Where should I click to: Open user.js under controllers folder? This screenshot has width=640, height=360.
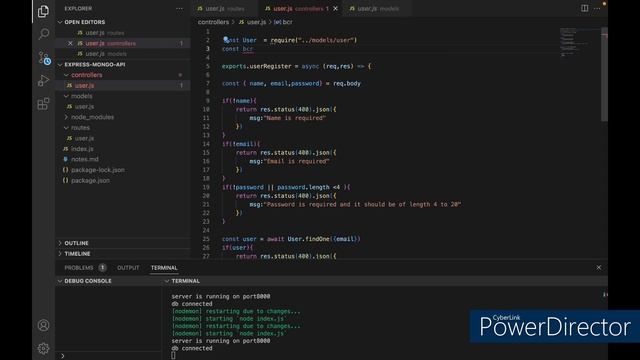click(x=123, y=86)
